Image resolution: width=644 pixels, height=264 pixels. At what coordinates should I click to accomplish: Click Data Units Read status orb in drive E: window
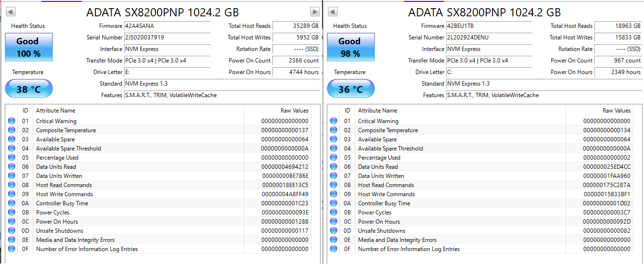click(x=12, y=167)
